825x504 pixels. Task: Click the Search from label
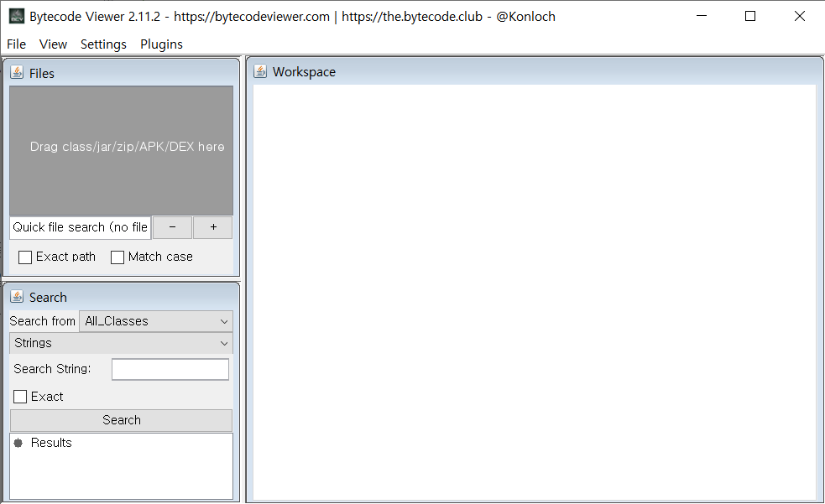[43, 321]
